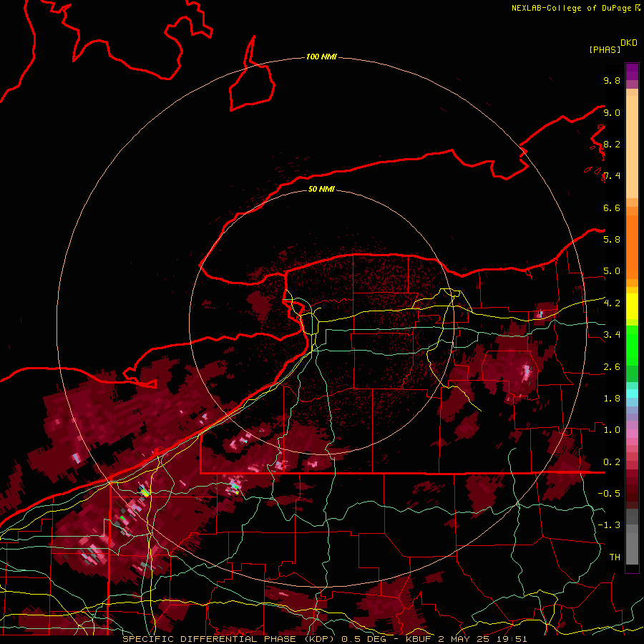
Task: Click the 50 NMI range ring label
Action: click(x=321, y=189)
